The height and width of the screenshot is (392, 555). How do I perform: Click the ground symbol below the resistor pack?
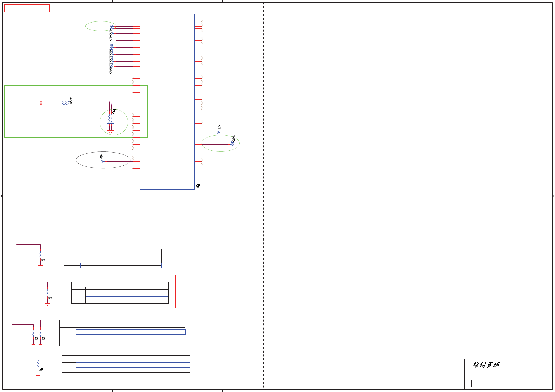[x=111, y=131]
